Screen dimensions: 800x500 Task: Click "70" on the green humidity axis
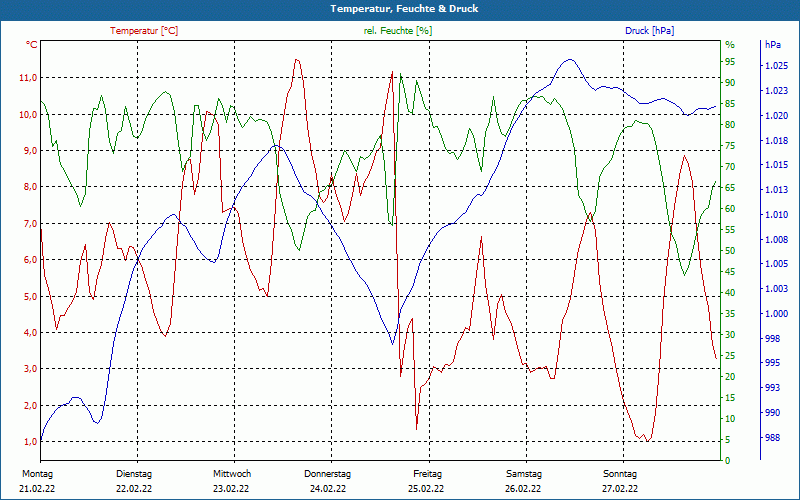730,167
